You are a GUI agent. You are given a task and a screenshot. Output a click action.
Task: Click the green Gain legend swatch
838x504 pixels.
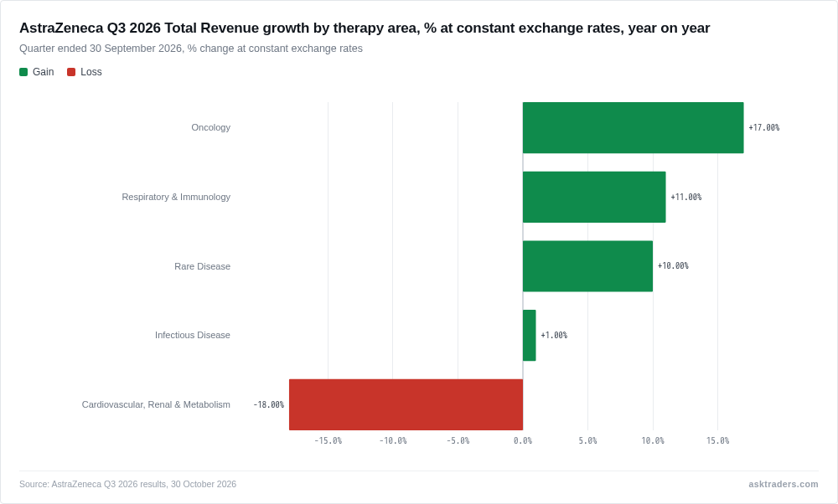coord(23,72)
